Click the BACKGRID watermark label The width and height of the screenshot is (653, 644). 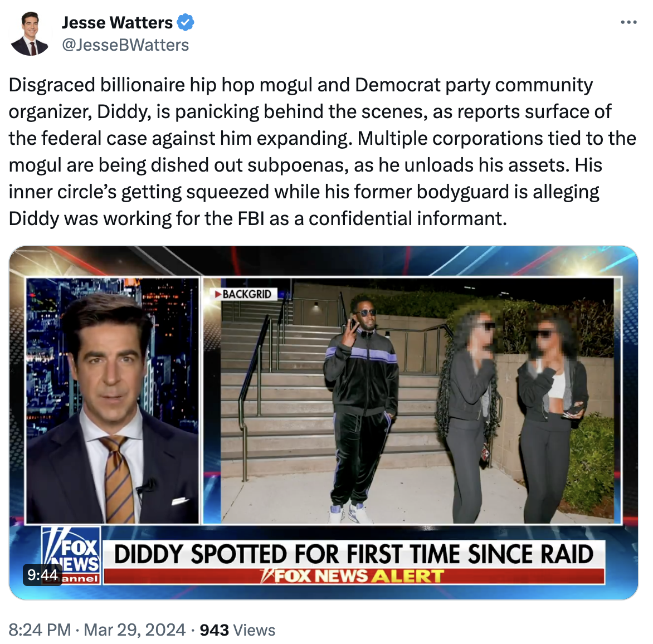243,294
